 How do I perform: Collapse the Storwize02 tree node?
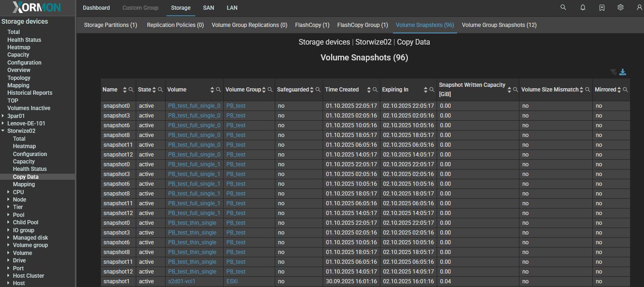click(x=3, y=131)
